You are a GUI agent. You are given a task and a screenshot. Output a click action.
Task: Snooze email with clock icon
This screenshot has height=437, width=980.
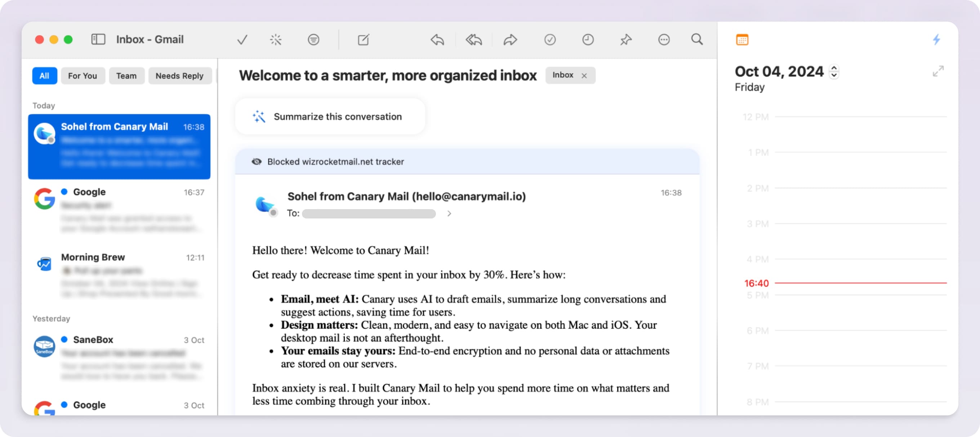(x=588, y=40)
